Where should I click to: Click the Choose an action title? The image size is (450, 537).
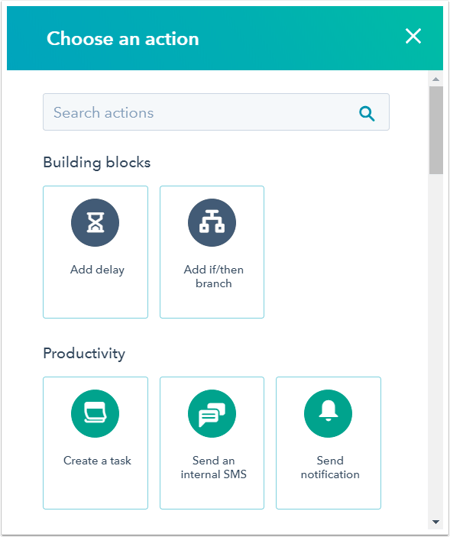click(x=123, y=38)
